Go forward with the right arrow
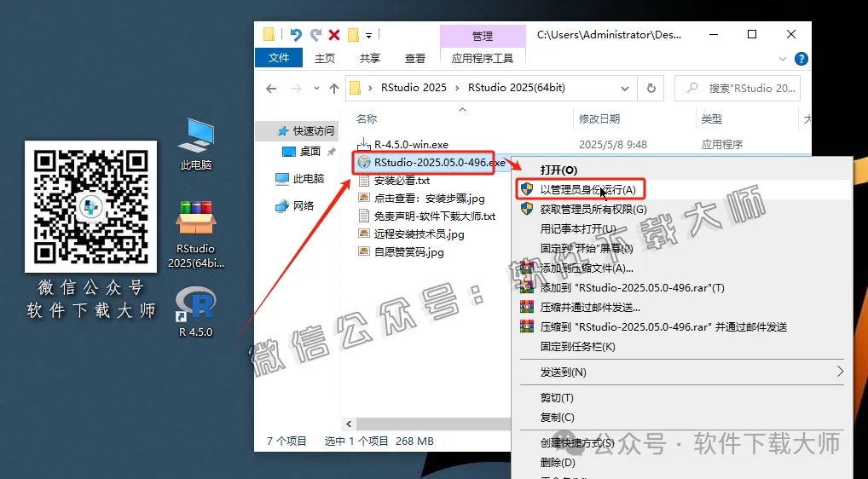Image resolution: width=868 pixels, height=479 pixels. coord(297,89)
